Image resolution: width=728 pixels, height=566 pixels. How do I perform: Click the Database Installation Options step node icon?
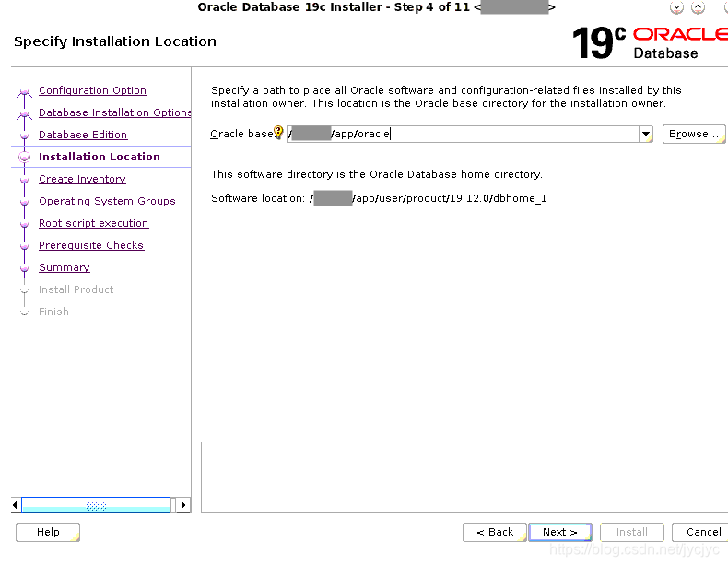pyautogui.click(x=25, y=114)
